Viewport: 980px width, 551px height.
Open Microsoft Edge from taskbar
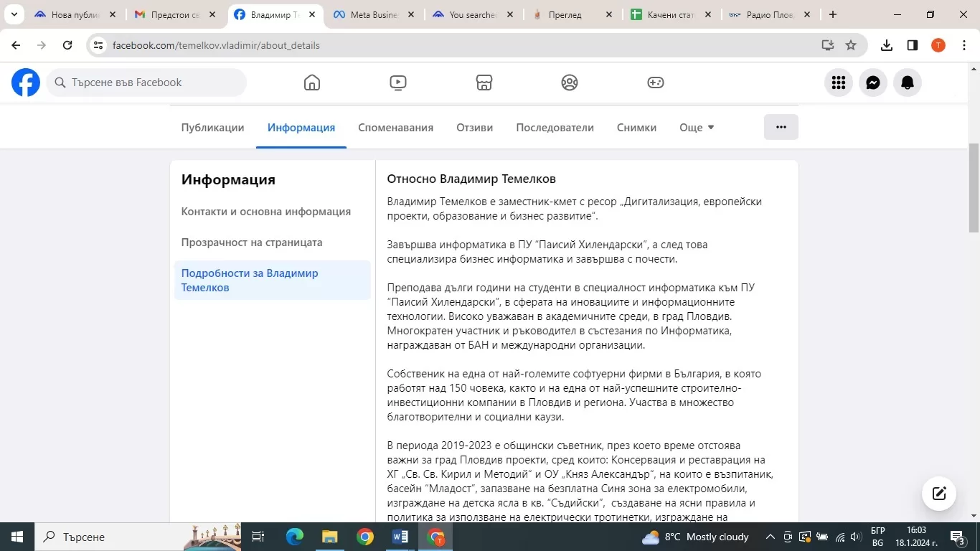(x=295, y=537)
